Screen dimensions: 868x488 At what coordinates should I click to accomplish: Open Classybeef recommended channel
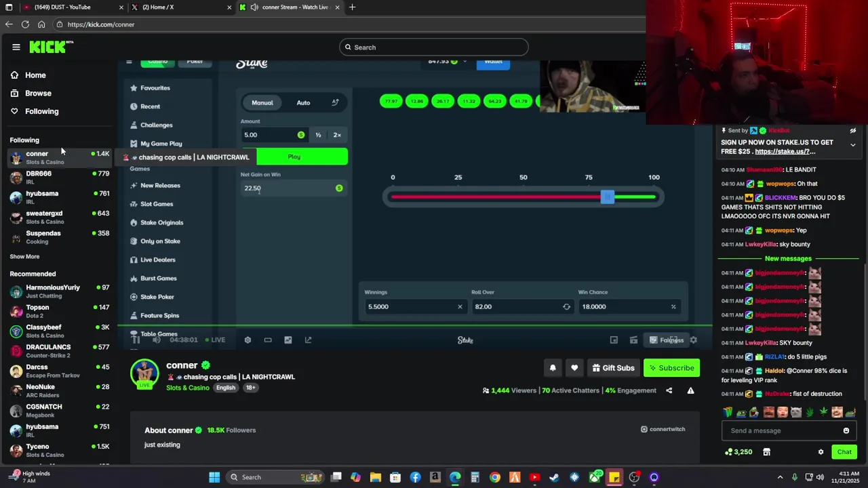[60, 331]
